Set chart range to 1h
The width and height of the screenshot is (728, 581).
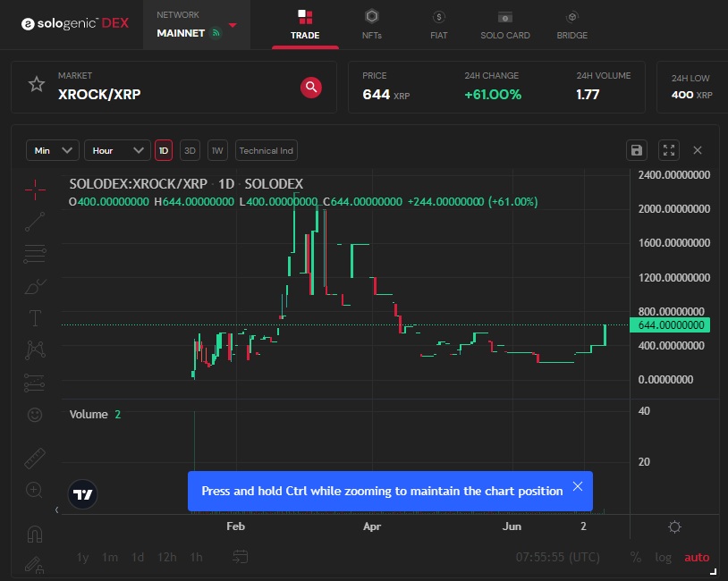pyautogui.click(x=197, y=557)
